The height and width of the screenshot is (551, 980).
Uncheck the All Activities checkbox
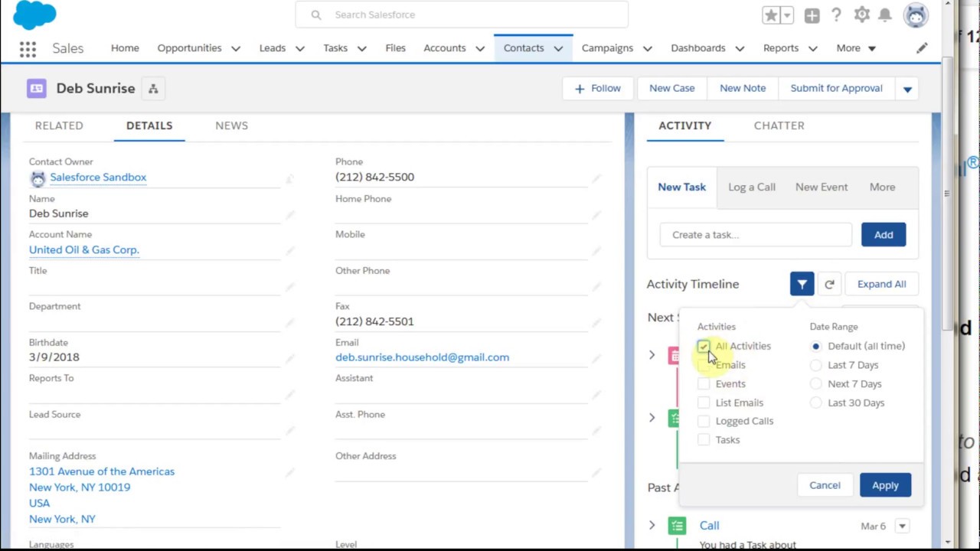pos(703,347)
